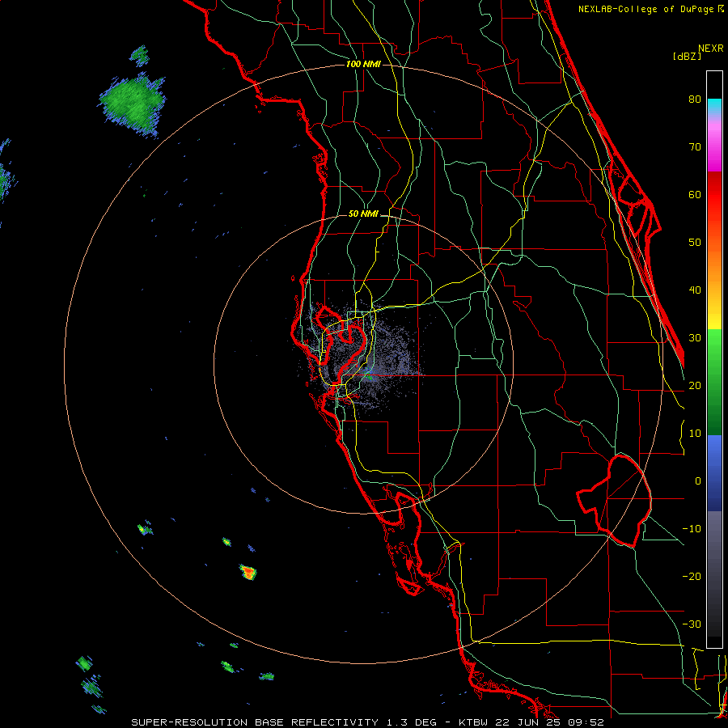This screenshot has height=728, width=728.
Task: Click the -10 value on the dBZ scale
Action: [x=692, y=529]
